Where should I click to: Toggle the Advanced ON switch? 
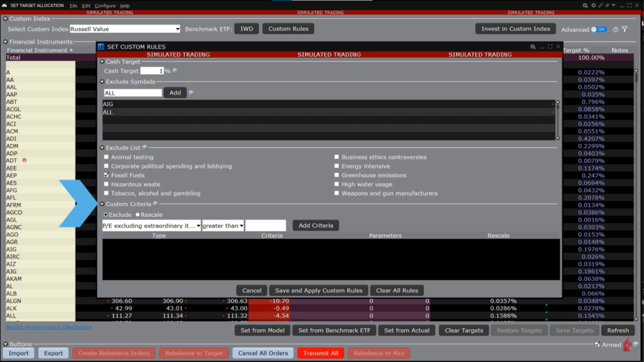click(599, 30)
